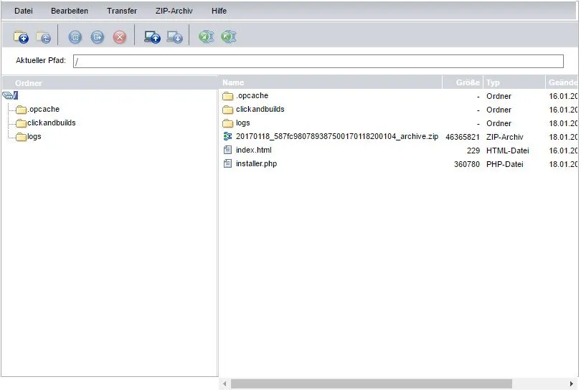Click the download icon with down arrow

[174, 37]
